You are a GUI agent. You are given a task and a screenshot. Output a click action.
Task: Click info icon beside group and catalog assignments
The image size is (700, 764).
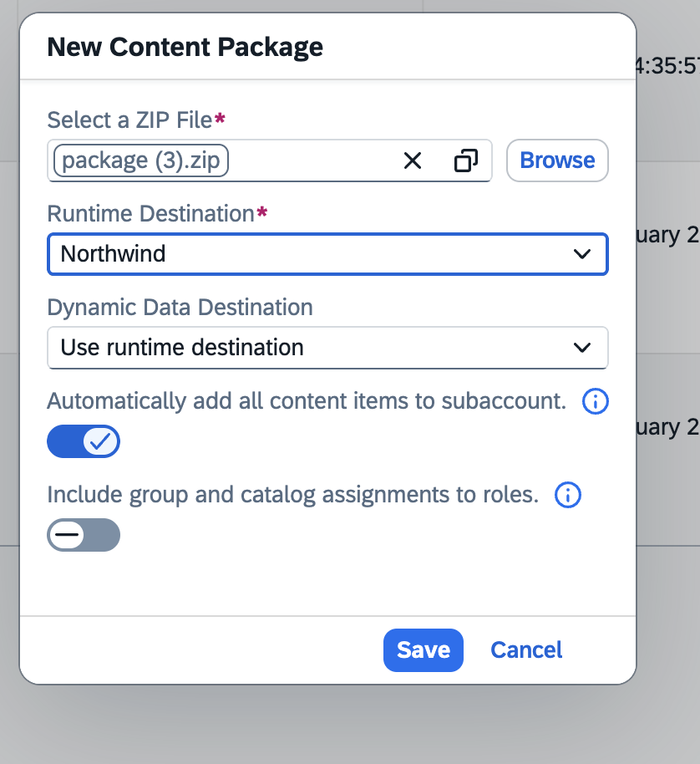[x=567, y=495]
